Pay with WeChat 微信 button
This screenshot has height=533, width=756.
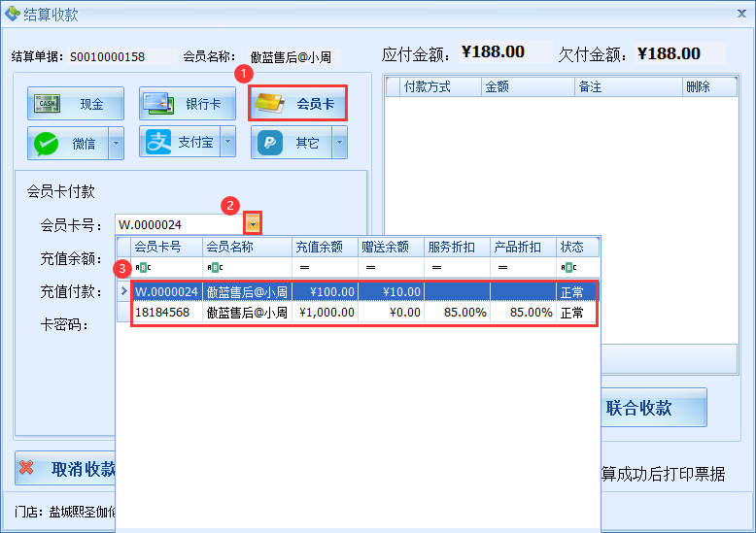click(68, 143)
